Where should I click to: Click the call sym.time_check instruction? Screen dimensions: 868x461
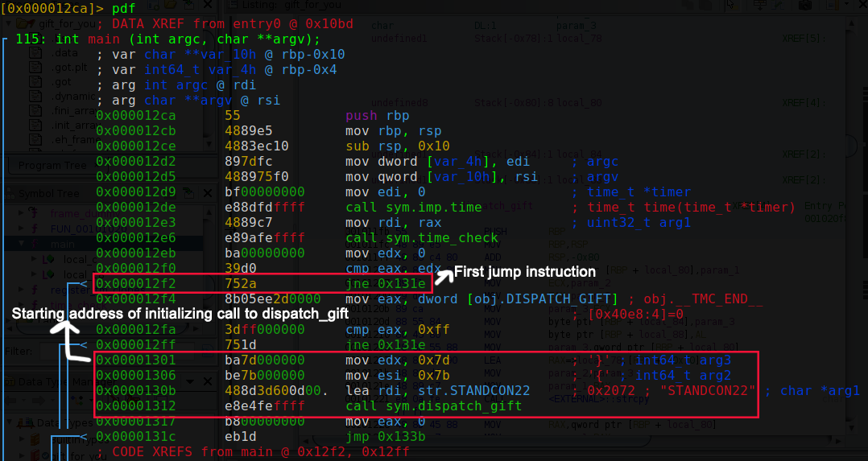420,237
